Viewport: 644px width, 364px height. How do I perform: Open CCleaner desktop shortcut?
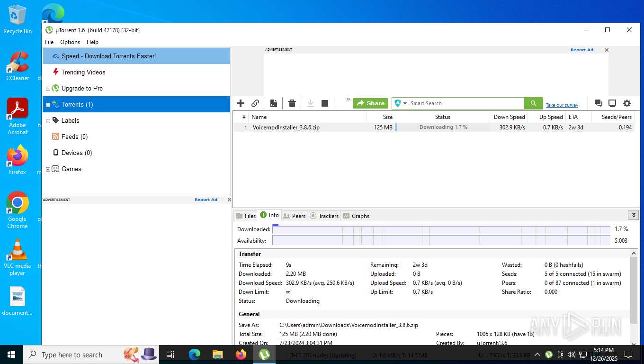coord(18,66)
